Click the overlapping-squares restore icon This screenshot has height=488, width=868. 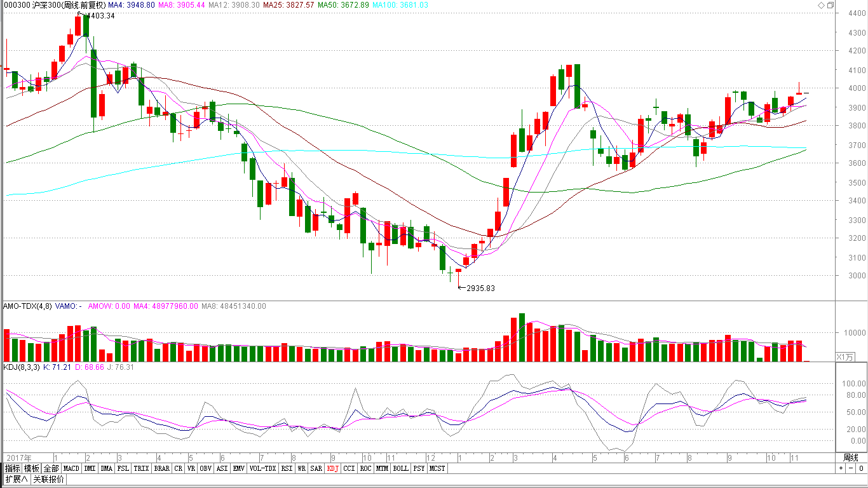click(830, 5)
